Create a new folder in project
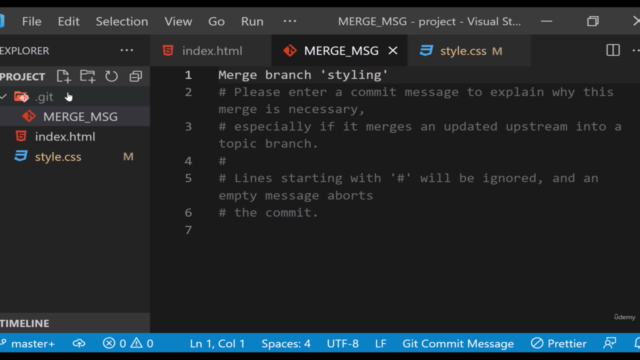The width and height of the screenshot is (640, 360). pyautogui.click(x=87, y=76)
